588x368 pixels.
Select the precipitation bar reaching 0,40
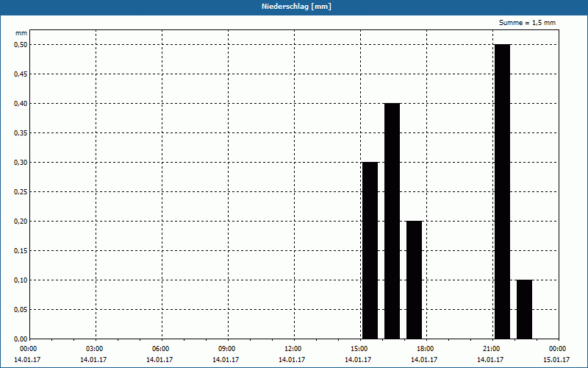(392, 221)
